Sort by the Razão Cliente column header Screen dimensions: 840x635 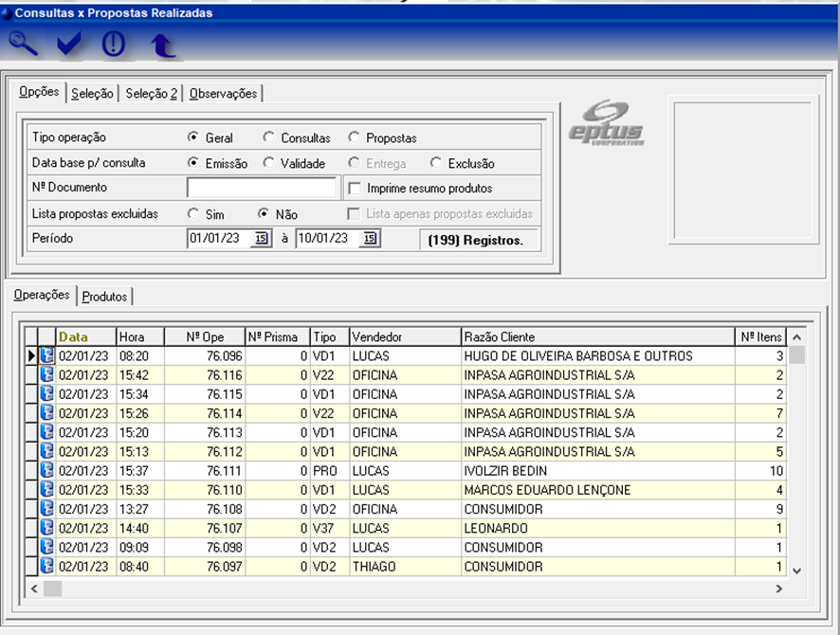pyautogui.click(x=499, y=336)
